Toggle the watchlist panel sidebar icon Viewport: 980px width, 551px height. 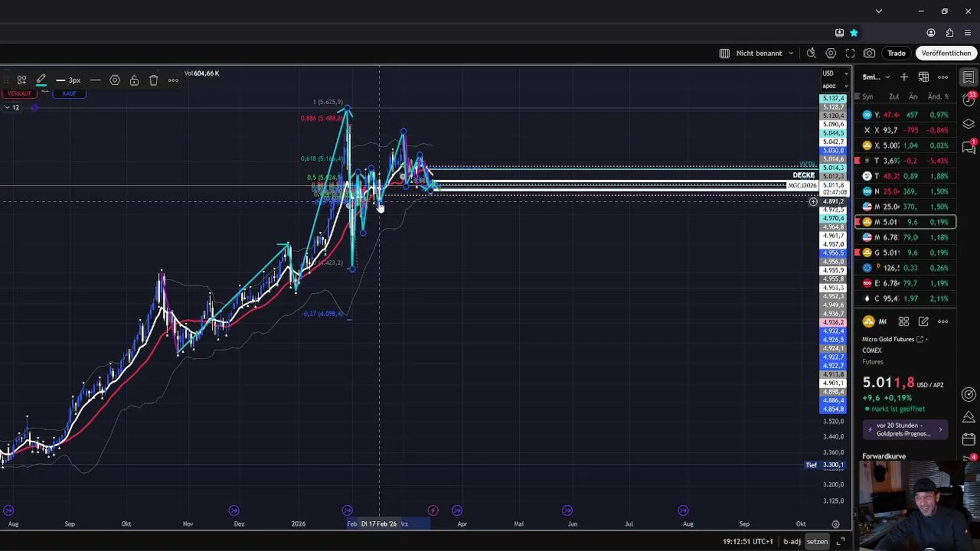tap(969, 77)
